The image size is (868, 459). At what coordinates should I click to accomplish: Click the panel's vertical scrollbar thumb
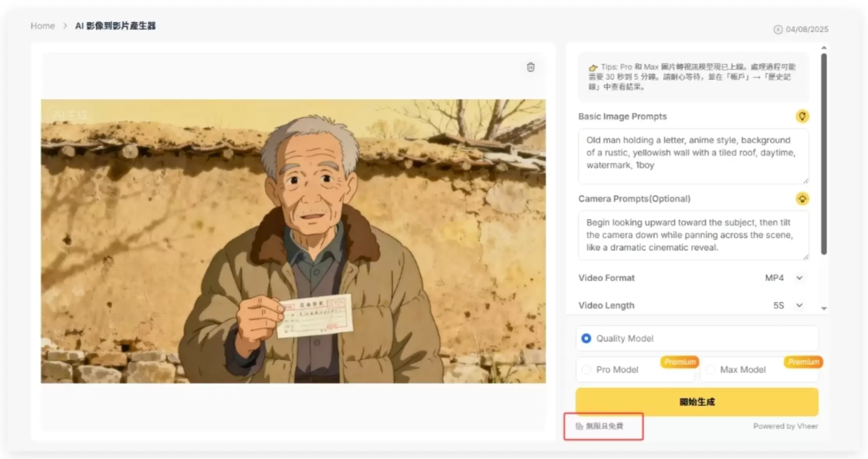(x=824, y=154)
